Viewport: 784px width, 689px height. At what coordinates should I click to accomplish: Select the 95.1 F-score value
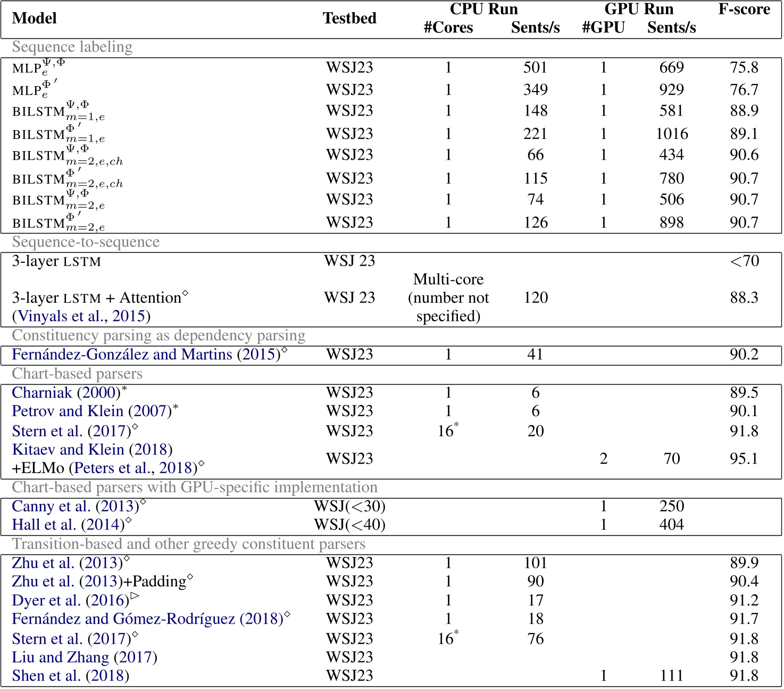click(744, 459)
